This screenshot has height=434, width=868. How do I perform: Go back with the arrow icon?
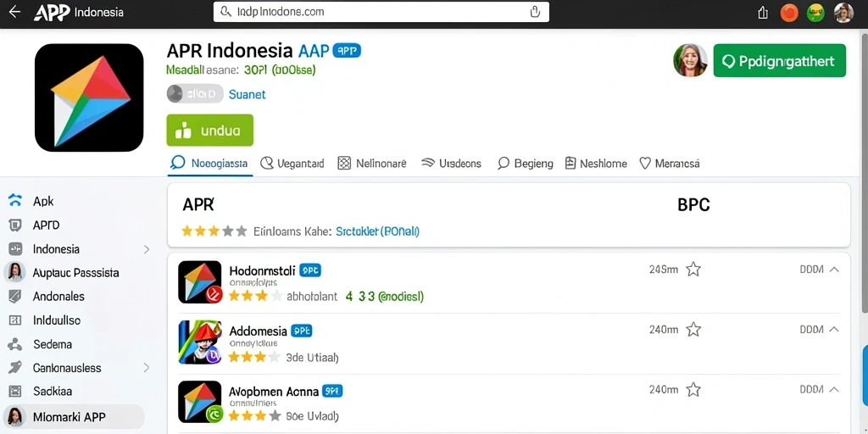14,12
